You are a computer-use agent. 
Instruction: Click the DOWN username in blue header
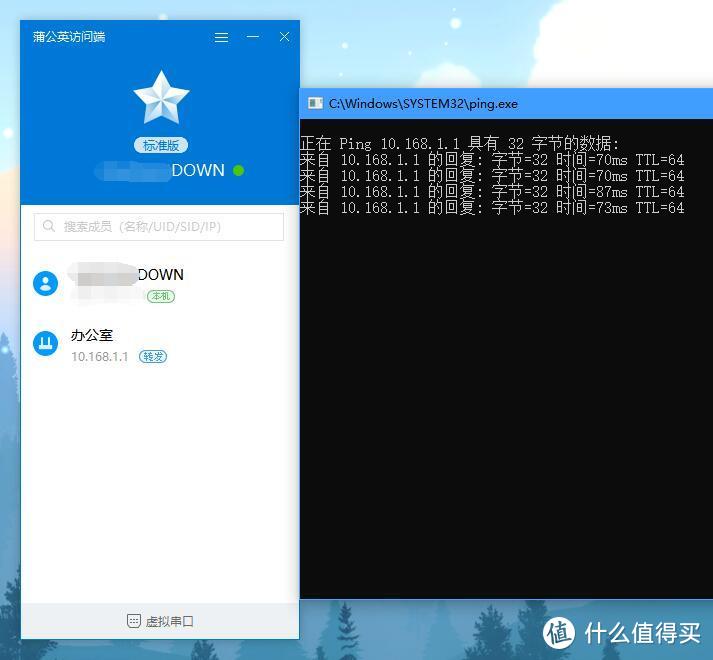coord(198,171)
